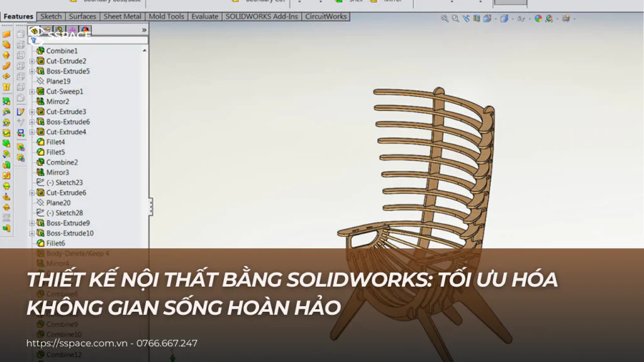Expand the Cut-Extrude3 feature node
The height and width of the screenshot is (362, 644).
coord(32,112)
